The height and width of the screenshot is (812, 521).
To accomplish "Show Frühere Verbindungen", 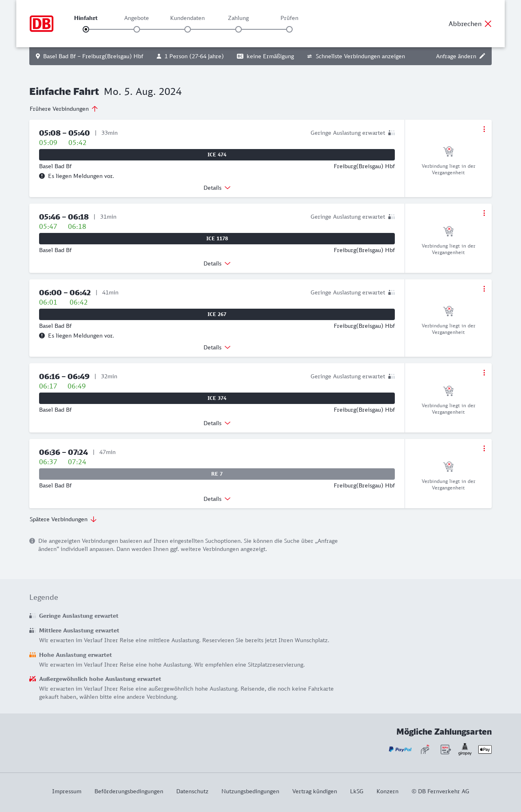I will [x=64, y=109].
